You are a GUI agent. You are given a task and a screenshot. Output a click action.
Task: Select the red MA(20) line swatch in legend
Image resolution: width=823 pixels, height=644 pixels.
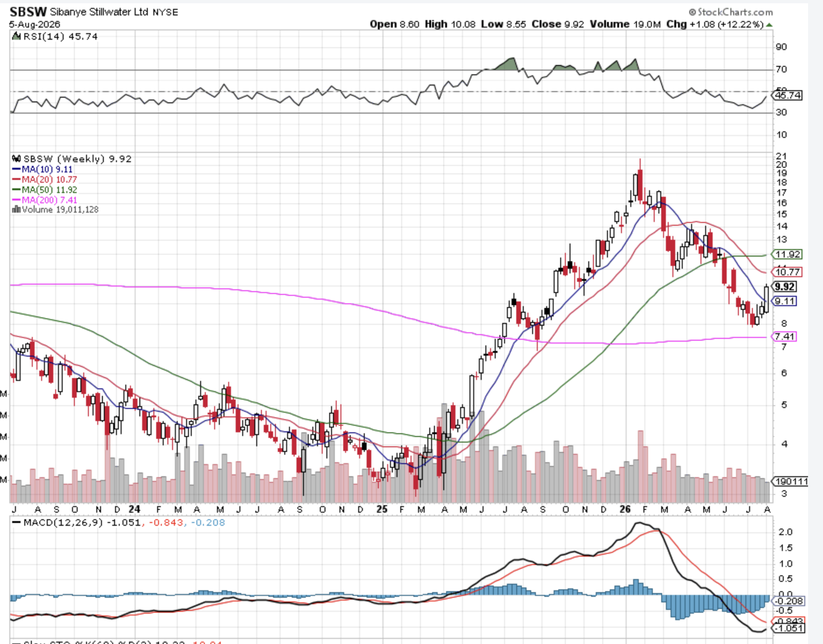[x=16, y=180]
